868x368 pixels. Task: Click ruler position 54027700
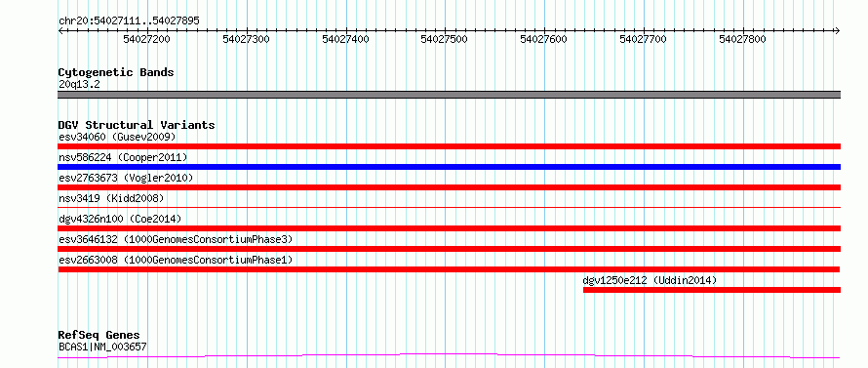click(644, 39)
